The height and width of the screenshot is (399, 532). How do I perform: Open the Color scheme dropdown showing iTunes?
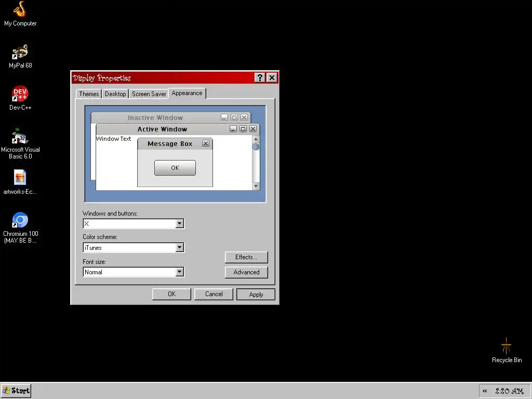pos(179,248)
